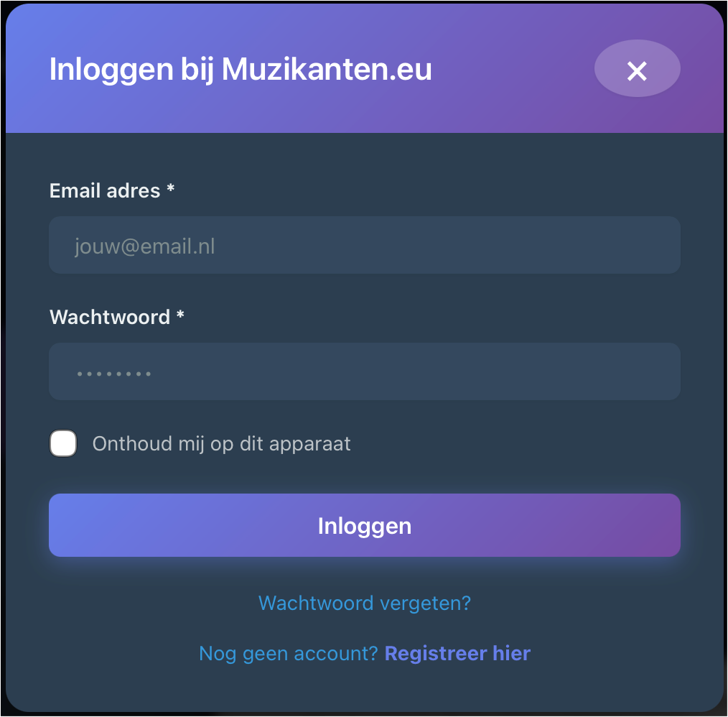Click the password dots placeholder
The width and height of the screenshot is (728, 717).
click(113, 374)
